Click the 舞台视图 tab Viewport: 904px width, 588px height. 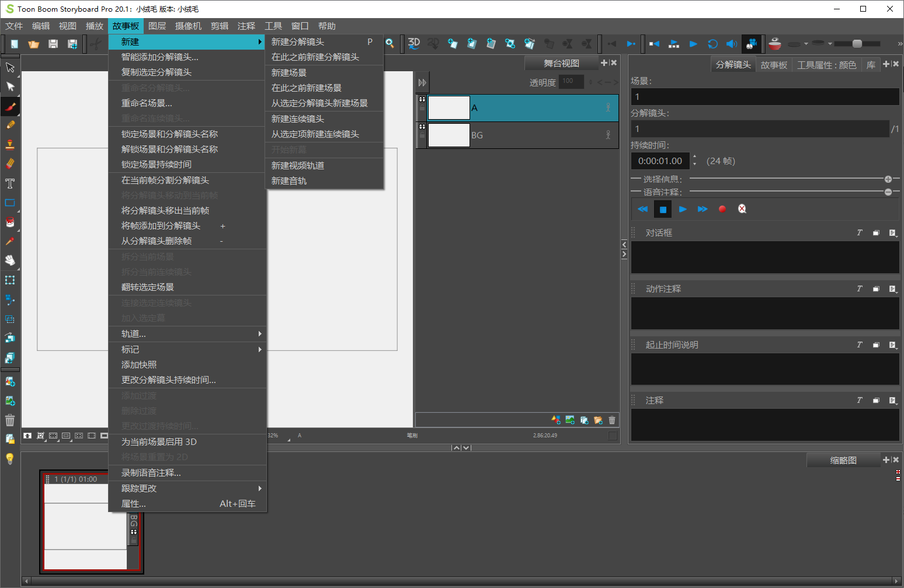point(561,63)
